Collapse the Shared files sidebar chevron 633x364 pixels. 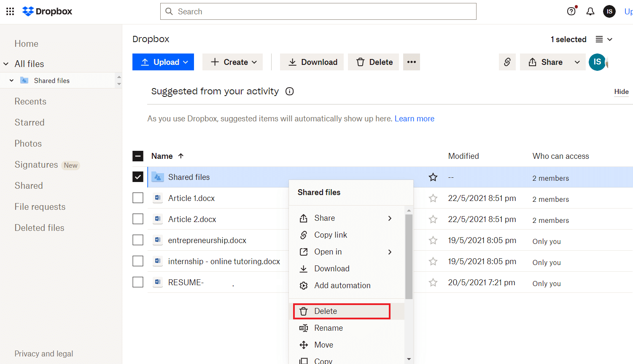(11, 80)
